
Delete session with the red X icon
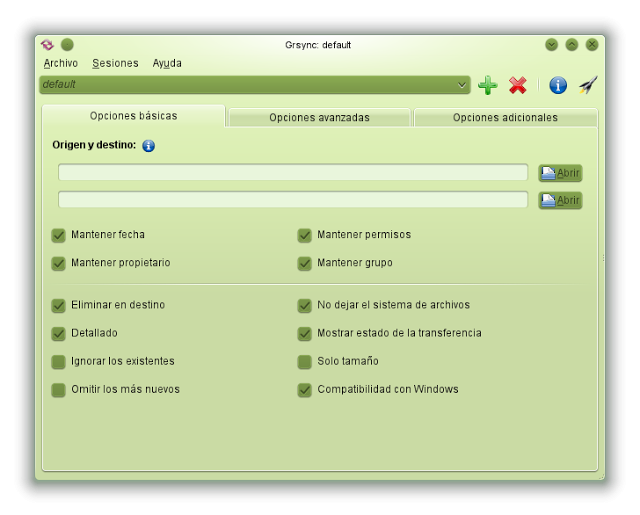(x=518, y=85)
